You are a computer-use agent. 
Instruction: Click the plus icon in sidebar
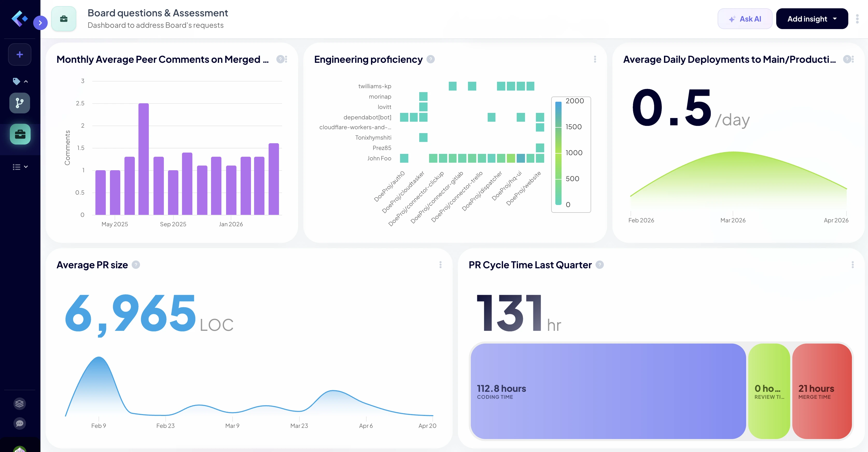pos(19,55)
